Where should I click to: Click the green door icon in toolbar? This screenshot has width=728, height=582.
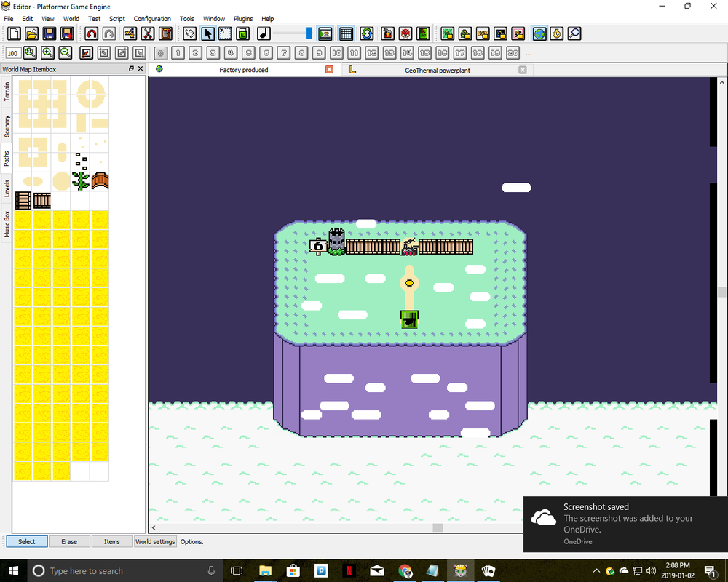pyautogui.click(x=423, y=33)
